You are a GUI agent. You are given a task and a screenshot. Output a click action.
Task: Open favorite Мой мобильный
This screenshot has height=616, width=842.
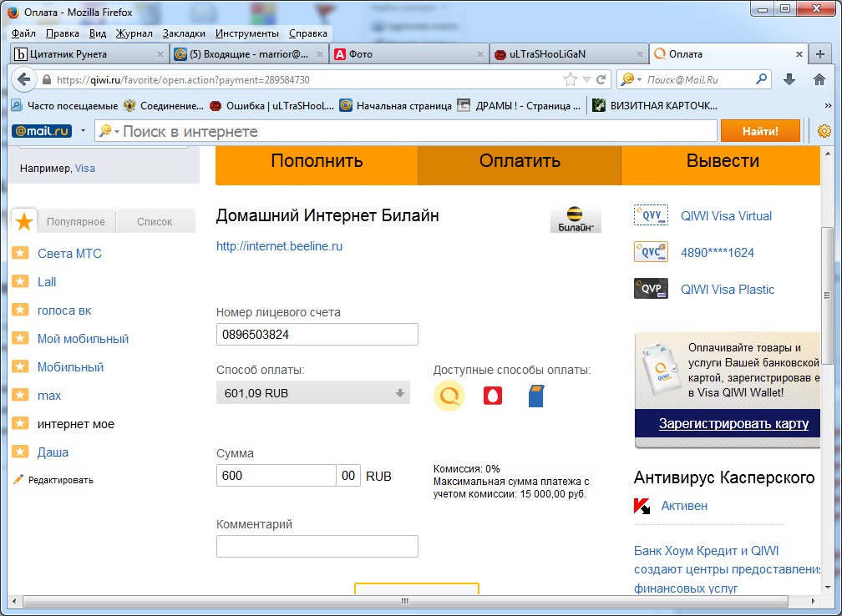(x=83, y=339)
